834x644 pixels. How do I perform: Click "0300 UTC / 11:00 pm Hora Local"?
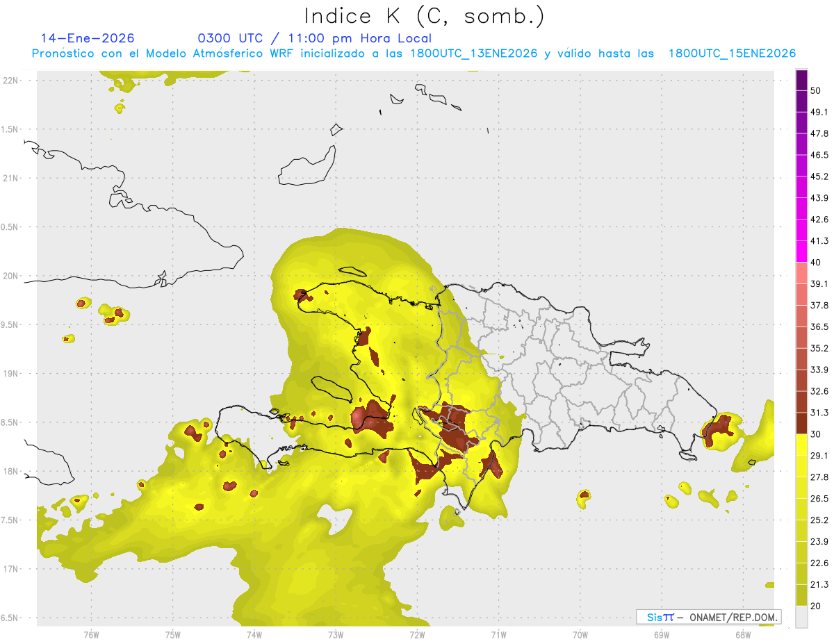(314, 38)
